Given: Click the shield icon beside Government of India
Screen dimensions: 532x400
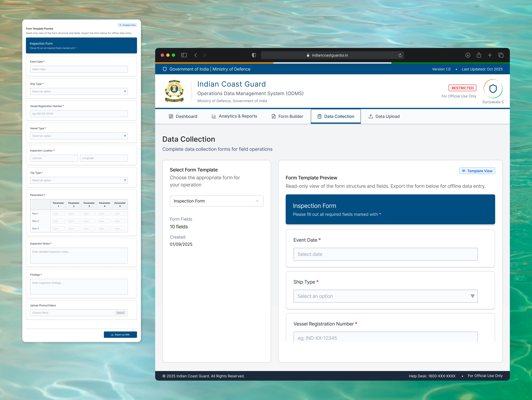Looking at the screenshot, I should click(165, 69).
